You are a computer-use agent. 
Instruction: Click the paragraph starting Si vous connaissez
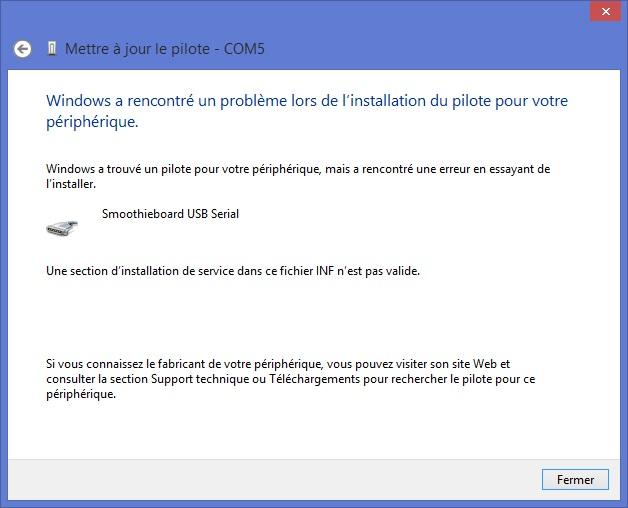290,379
